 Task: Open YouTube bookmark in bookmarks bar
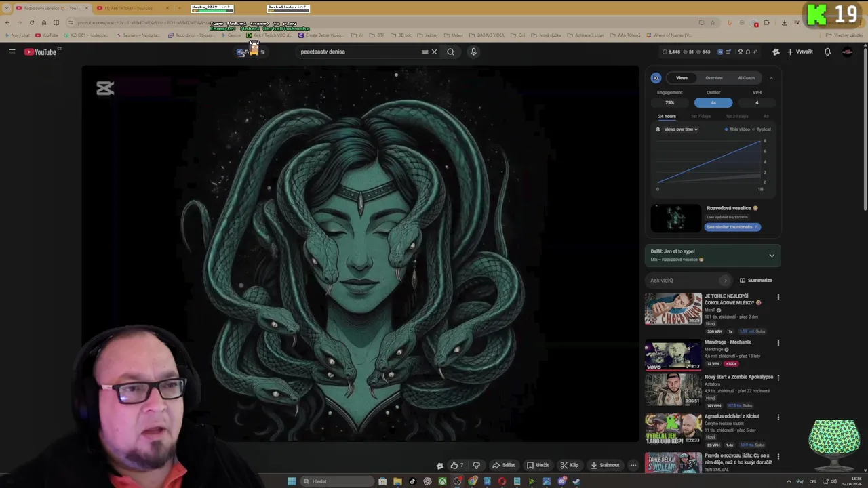(x=47, y=35)
